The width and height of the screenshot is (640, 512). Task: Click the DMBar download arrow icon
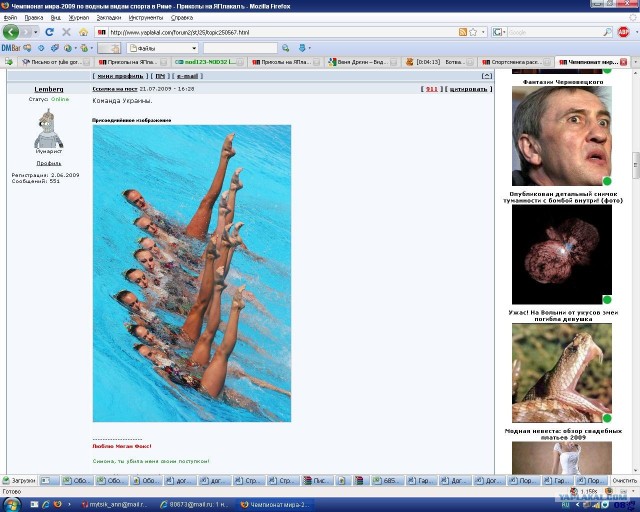pos(302,48)
